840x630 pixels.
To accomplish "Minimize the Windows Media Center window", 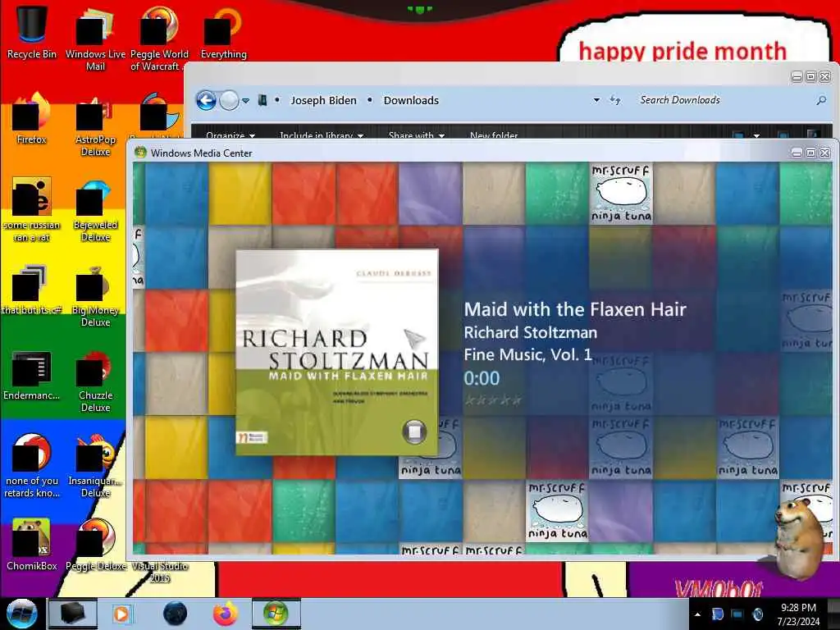I will pyautogui.click(x=797, y=153).
